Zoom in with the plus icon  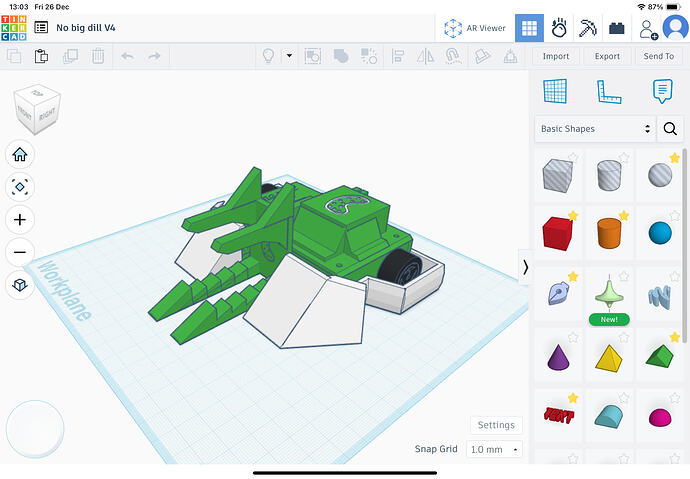coord(20,219)
